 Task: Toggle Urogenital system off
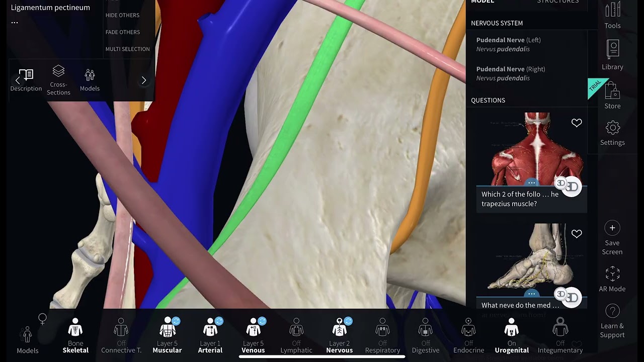pos(512,335)
